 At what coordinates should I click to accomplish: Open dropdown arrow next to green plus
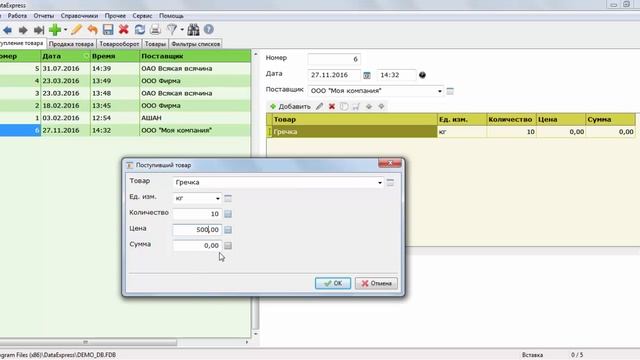[x=65, y=30]
